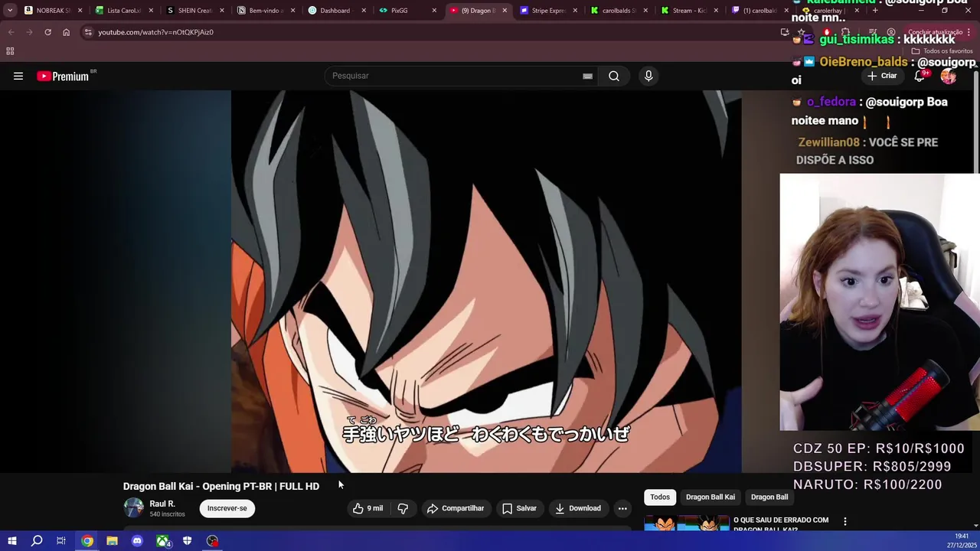Click the Download button
Viewport: 980px width, 551px height.
578,508
